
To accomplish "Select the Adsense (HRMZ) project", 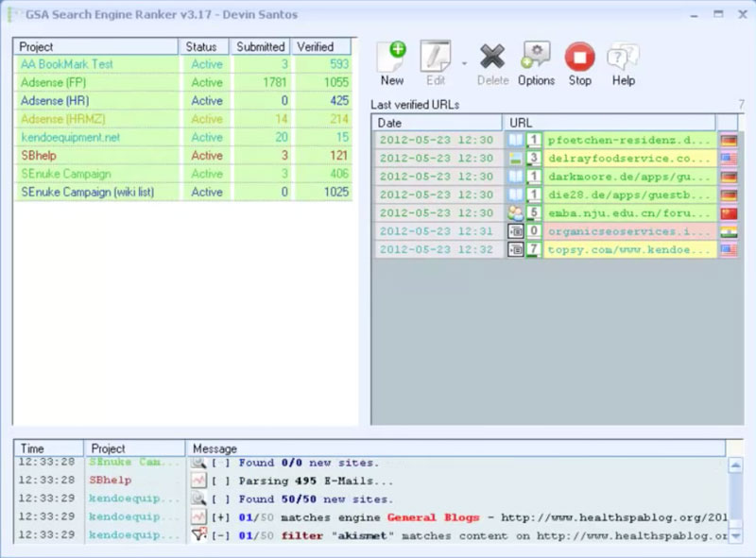I will (183, 119).
